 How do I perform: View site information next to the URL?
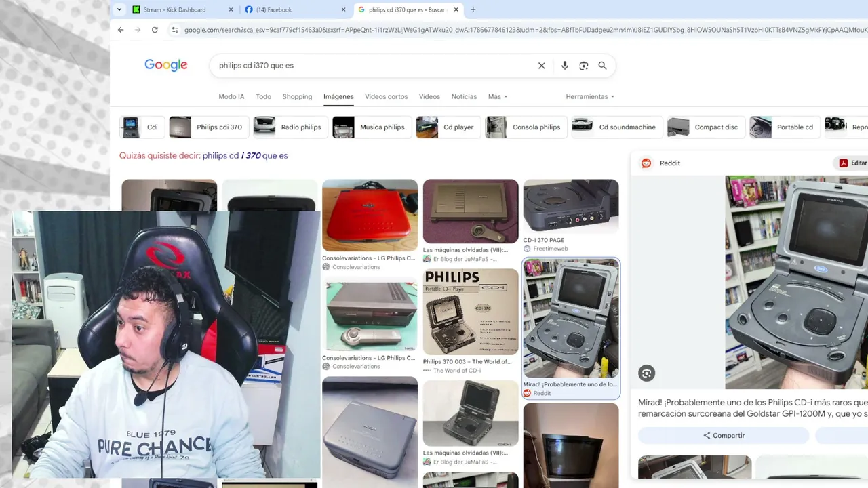point(175,30)
